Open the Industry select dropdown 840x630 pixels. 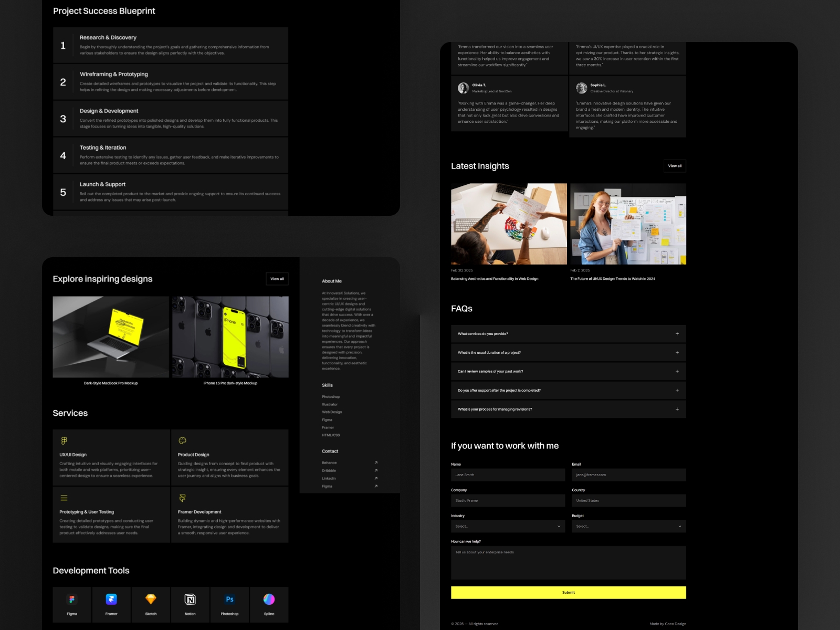(507, 526)
